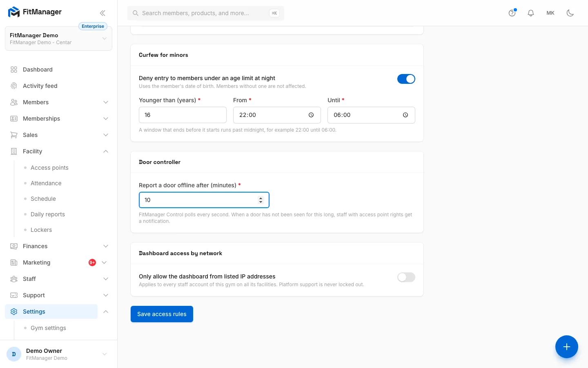Collapse the sidebar with the double-chevron icon
This screenshot has height=368, width=588.
102,13
